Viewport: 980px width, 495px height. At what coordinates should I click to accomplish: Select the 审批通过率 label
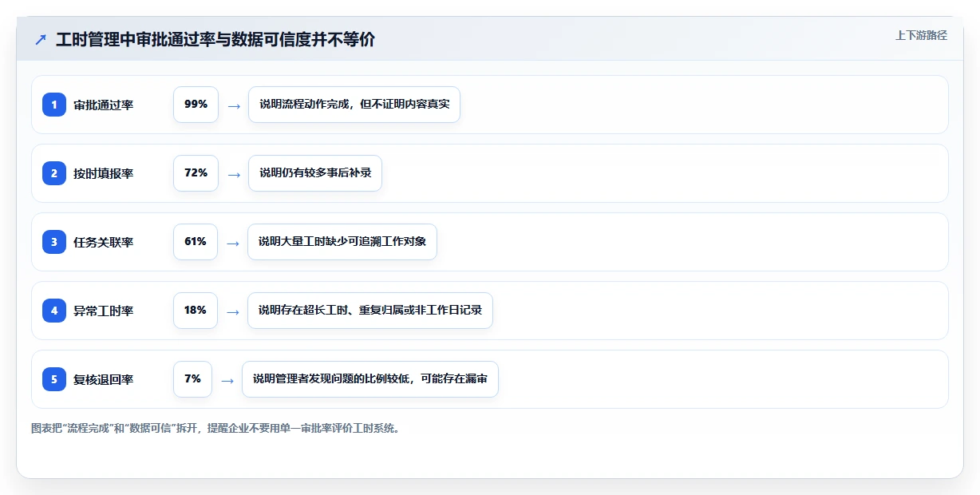coord(103,105)
